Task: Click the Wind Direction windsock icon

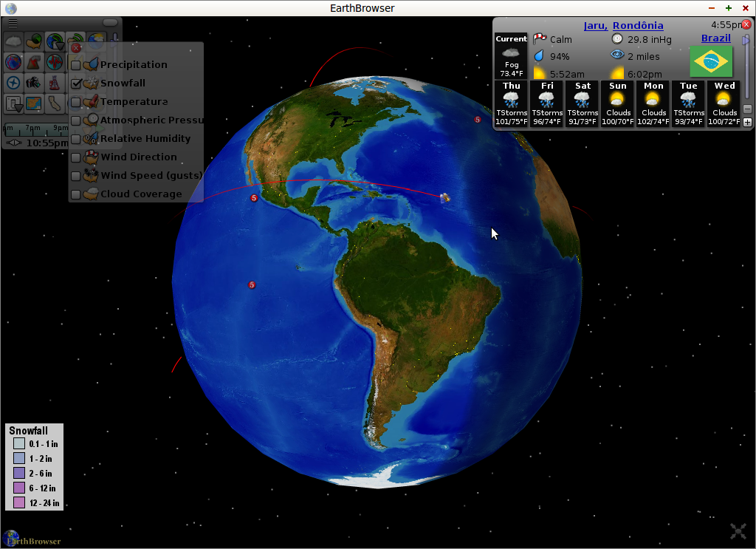Action: click(91, 157)
